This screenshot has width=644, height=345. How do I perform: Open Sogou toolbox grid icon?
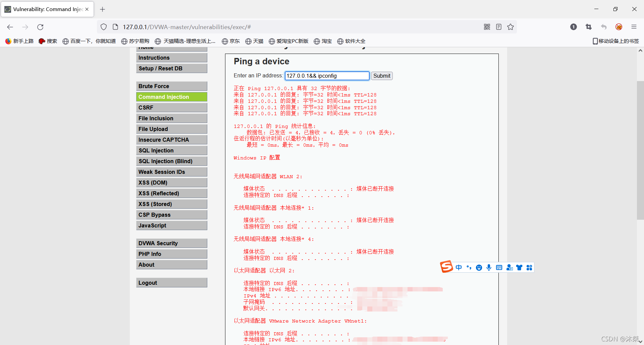pyautogui.click(x=529, y=267)
